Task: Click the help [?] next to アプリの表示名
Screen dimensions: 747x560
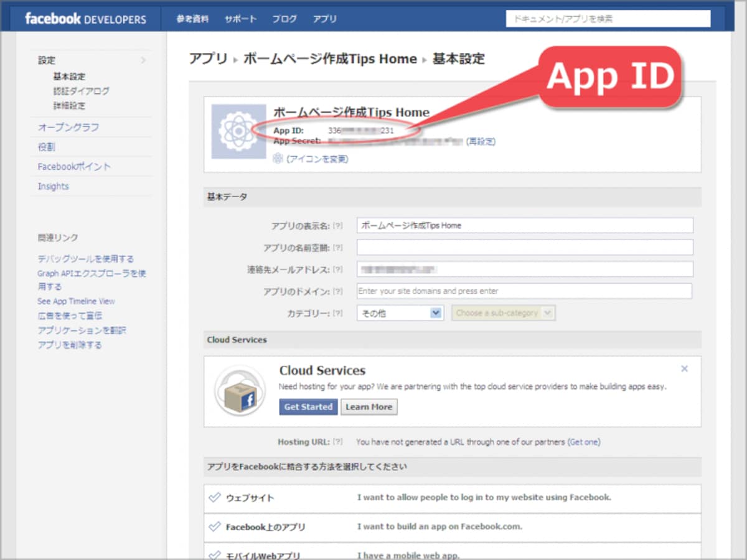Action: point(338,226)
